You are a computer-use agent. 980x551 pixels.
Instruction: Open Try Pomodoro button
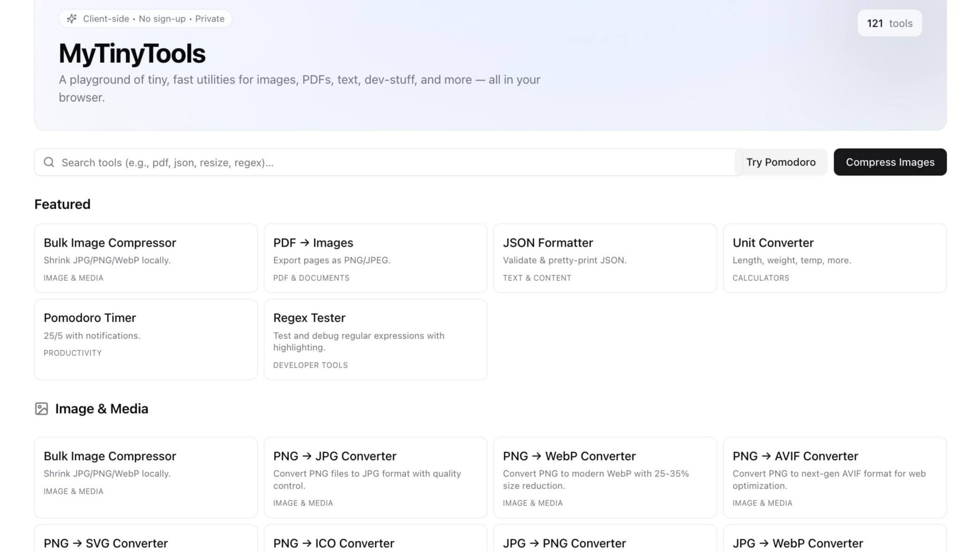click(x=781, y=162)
